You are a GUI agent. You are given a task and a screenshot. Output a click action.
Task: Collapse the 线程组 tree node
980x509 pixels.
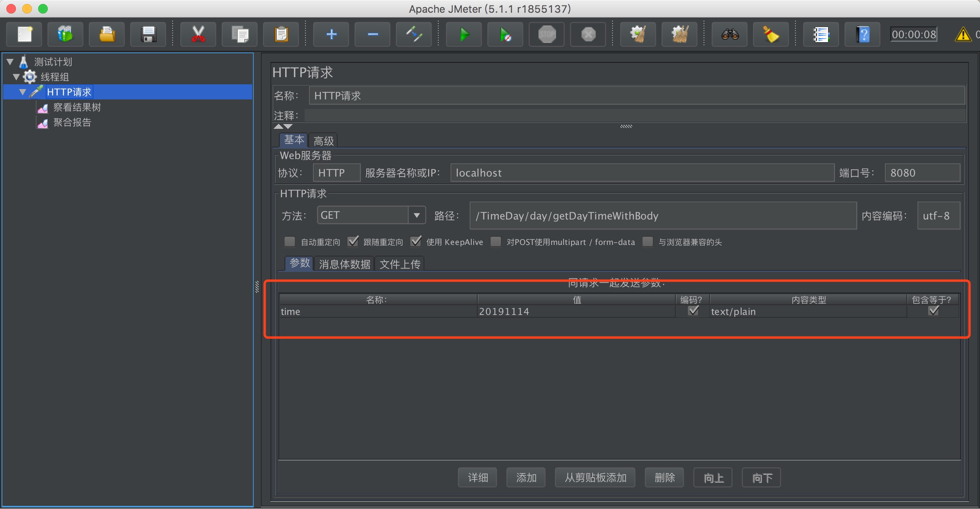16,77
